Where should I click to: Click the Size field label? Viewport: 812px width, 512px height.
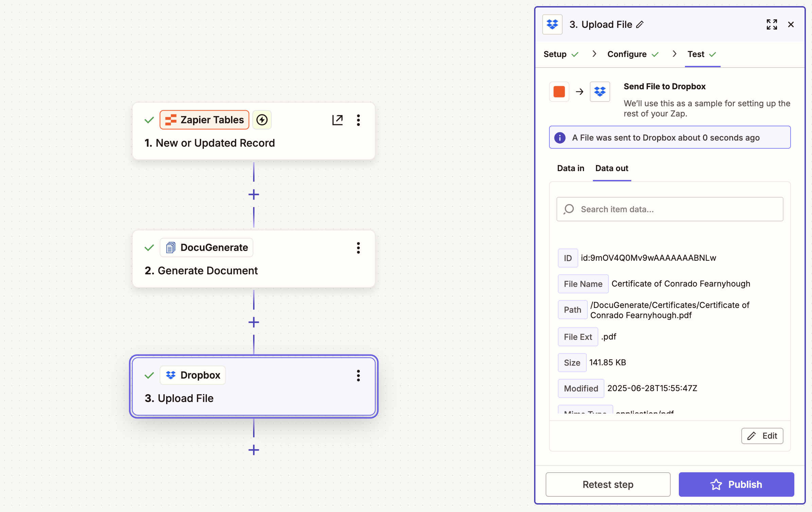572,363
